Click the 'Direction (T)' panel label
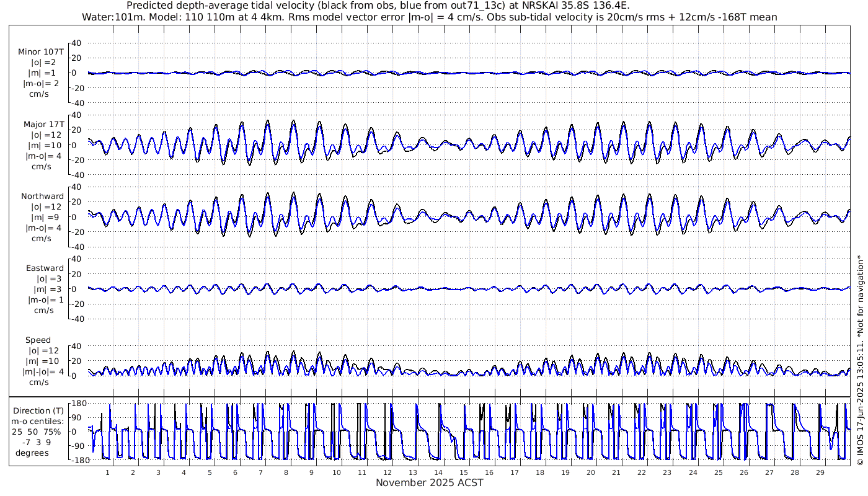Screen dimensions: 868x496 coord(38,410)
